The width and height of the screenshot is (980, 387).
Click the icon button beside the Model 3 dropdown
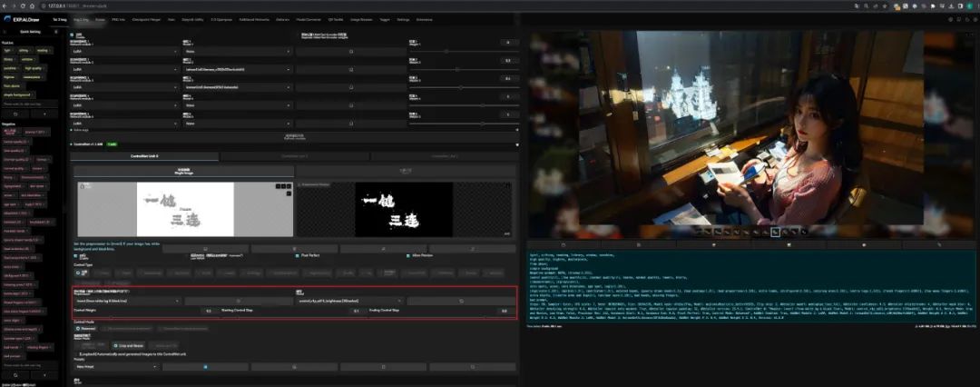click(350, 88)
